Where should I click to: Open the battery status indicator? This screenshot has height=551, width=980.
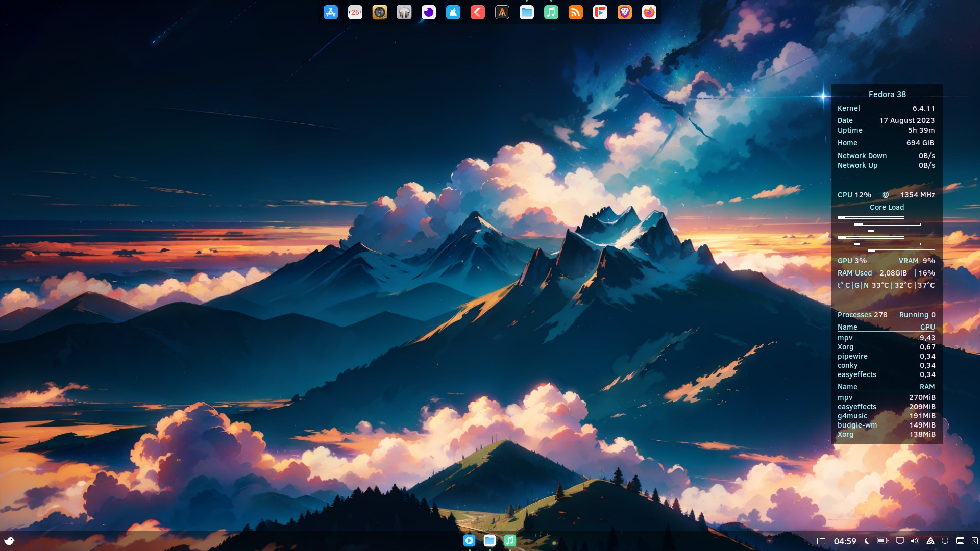point(883,541)
